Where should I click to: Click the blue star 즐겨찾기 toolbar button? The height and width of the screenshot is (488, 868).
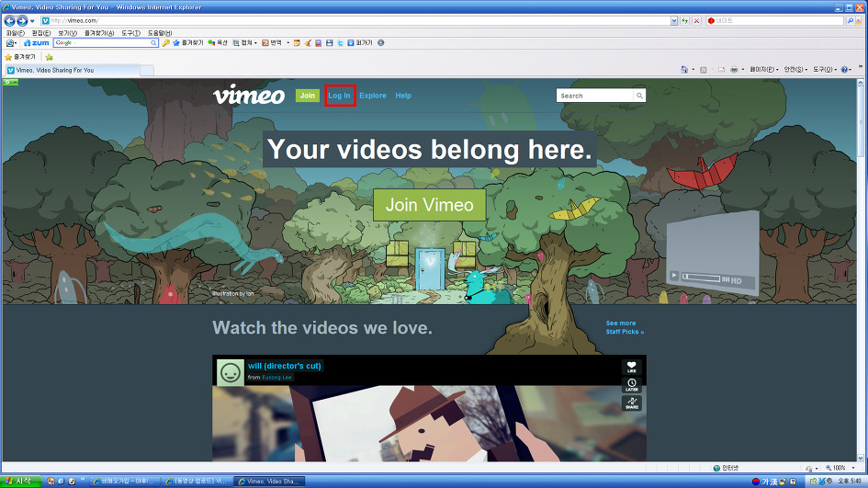pos(188,42)
